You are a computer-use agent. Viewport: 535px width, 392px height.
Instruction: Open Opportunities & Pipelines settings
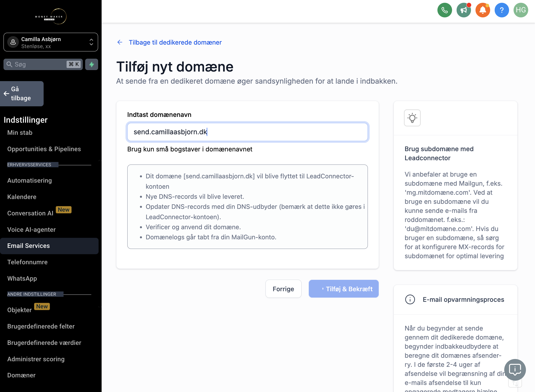pos(44,149)
